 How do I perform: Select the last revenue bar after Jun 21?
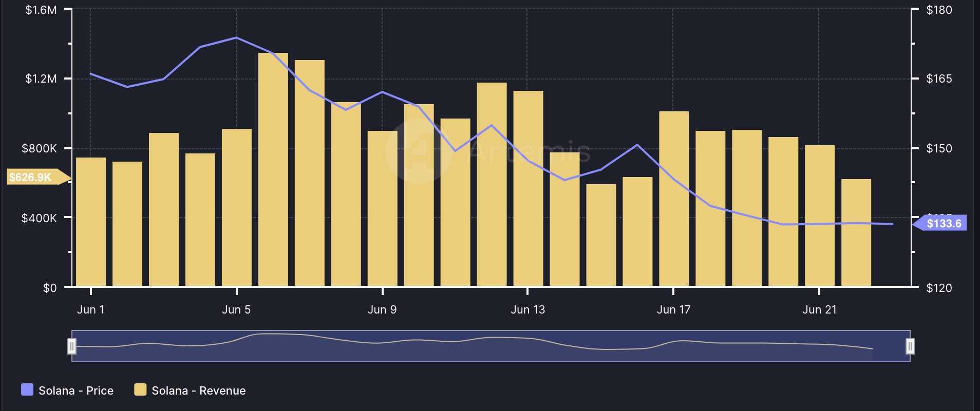[856, 232]
